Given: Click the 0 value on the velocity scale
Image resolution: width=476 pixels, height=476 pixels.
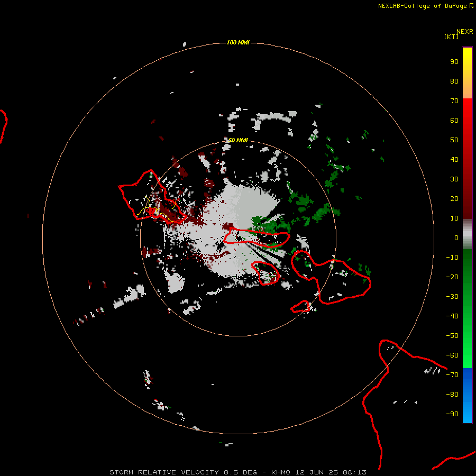Looking at the screenshot, I should 456,238.
